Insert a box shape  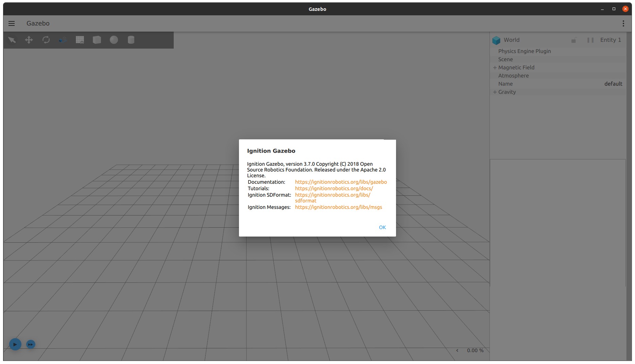97,40
